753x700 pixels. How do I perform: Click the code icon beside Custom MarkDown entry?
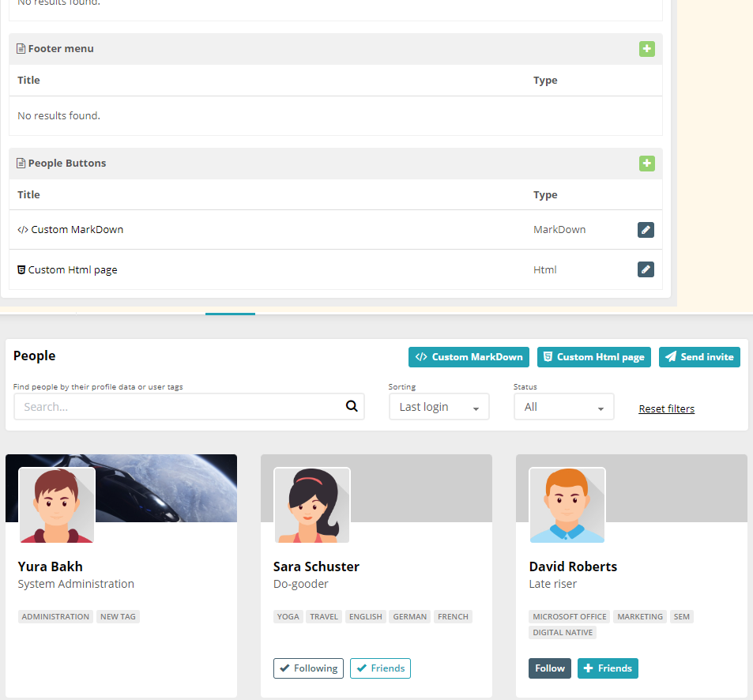22,229
